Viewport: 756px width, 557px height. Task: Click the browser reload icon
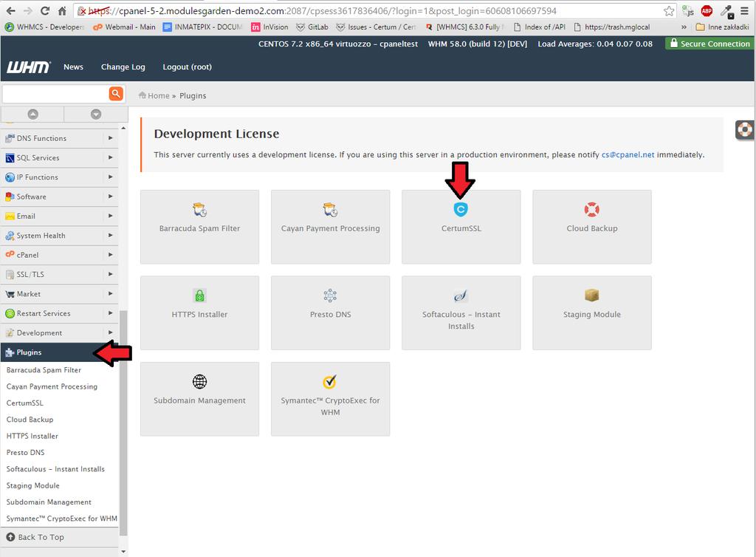coord(45,10)
